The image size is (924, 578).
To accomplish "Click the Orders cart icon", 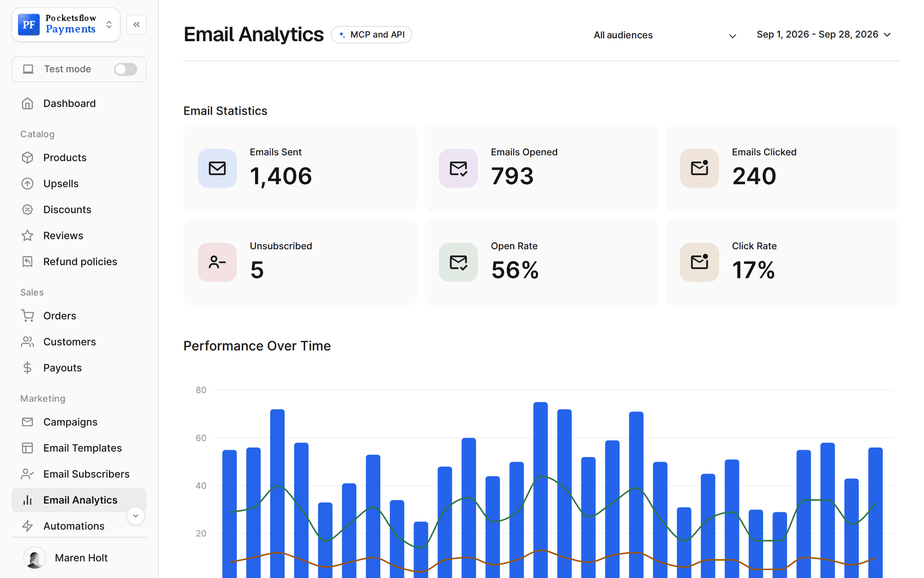I will pyautogui.click(x=28, y=316).
